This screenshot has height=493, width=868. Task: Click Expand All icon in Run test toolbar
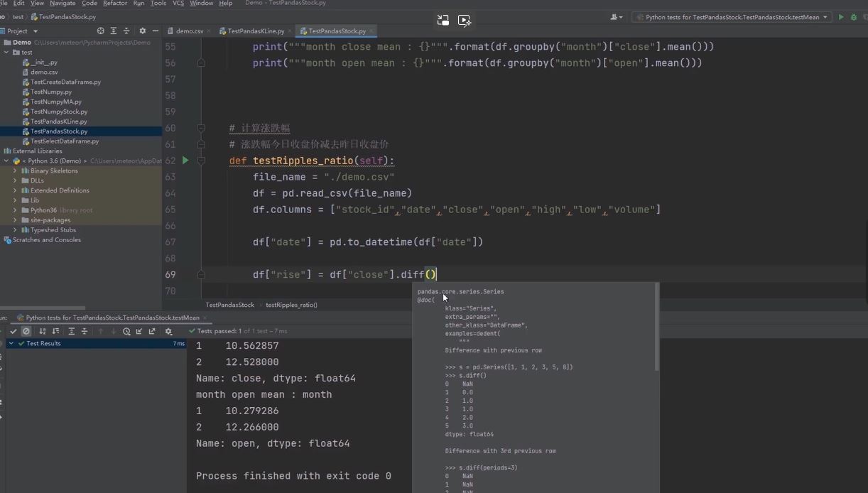coord(71,331)
